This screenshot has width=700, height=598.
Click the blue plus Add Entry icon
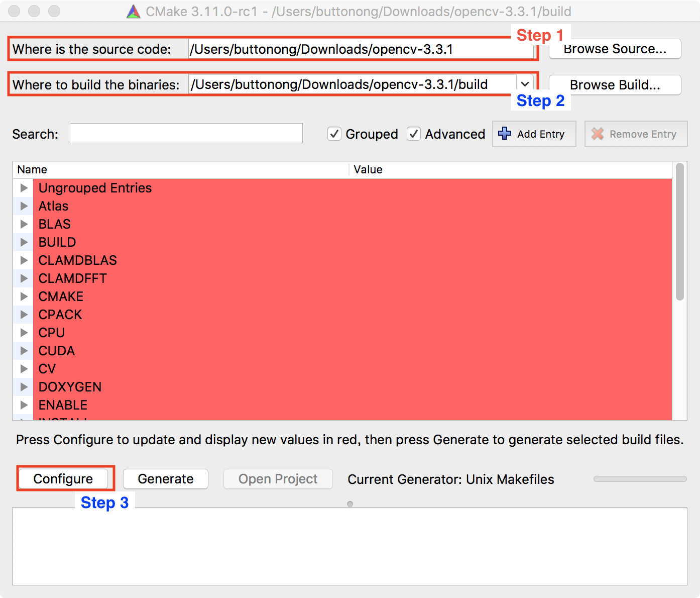click(505, 134)
